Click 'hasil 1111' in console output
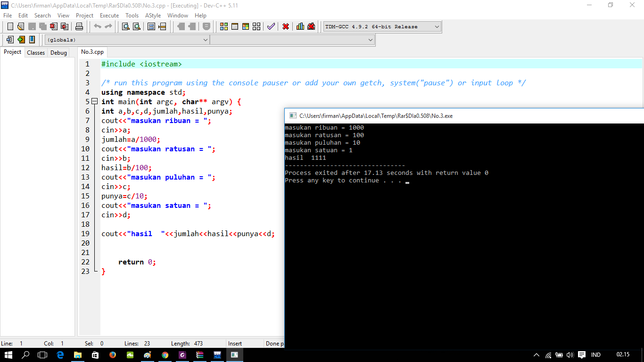Screen dimensions: 644x362 (x=305, y=158)
